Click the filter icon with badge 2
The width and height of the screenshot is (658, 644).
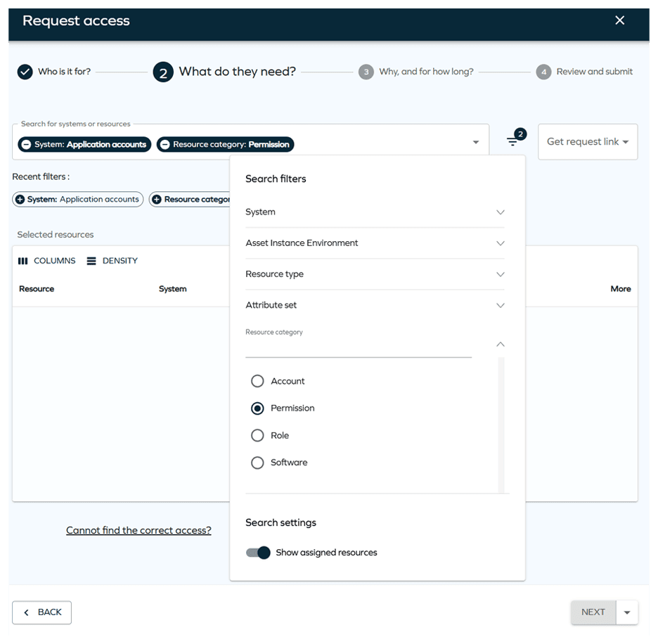513,142
